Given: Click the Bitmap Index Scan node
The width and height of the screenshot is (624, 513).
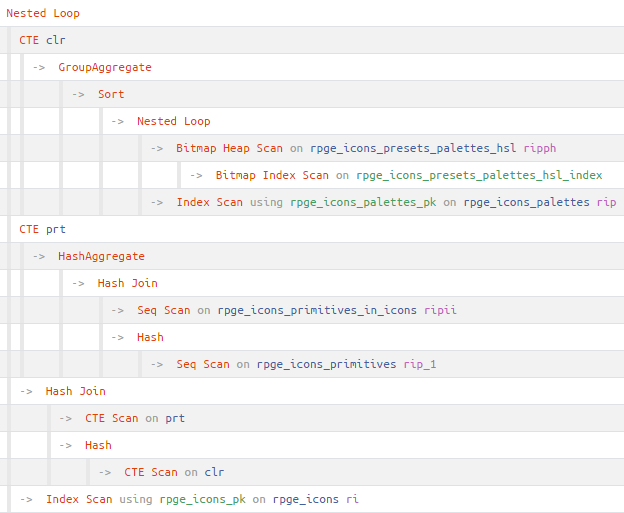Looking at the screenshot, I should click(x=272, y=175).
